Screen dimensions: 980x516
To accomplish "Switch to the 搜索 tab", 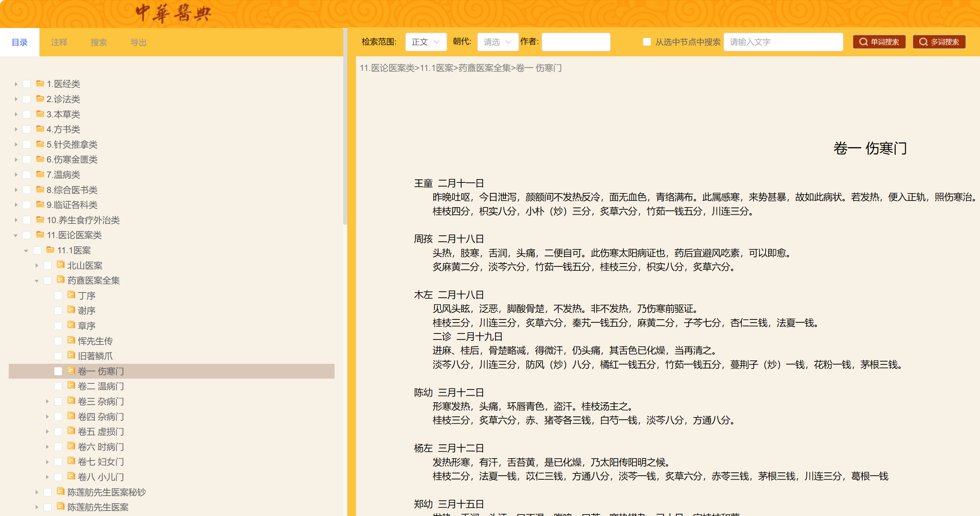I will pos(99,42).
